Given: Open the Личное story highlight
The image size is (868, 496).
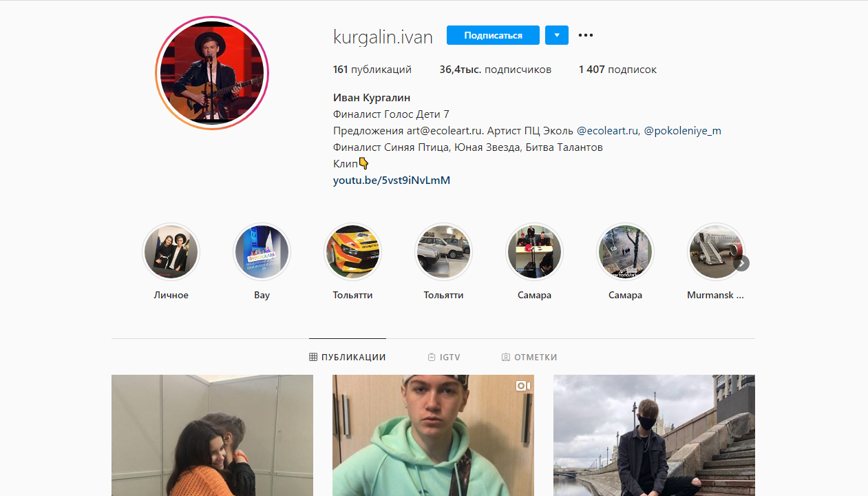Looking at the screenshot, I should [x=171, y=252].
